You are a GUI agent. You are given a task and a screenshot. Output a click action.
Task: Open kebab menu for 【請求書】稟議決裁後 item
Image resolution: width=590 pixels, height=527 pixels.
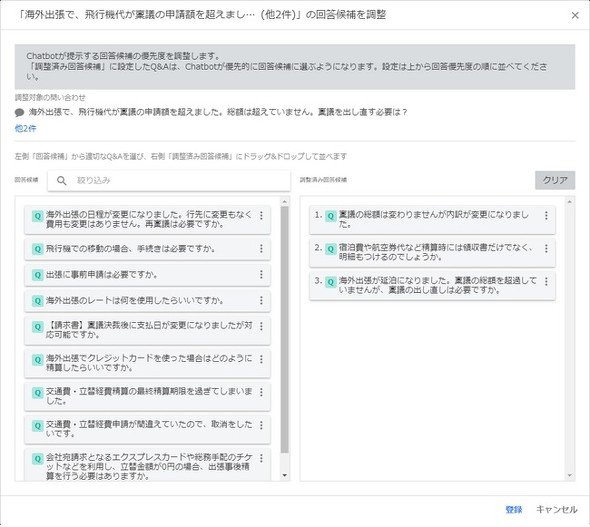[261, 327]
